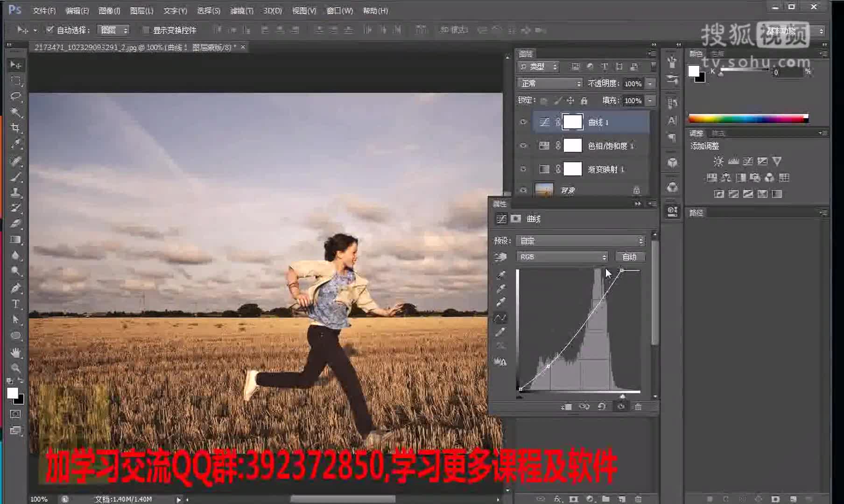Enable the 显示变换控件 checkbox

pos(146,30)
